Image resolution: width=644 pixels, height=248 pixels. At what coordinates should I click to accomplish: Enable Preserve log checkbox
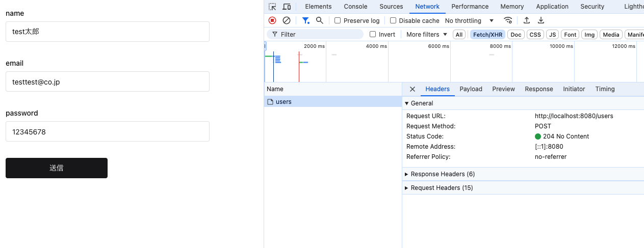[338, 21]
